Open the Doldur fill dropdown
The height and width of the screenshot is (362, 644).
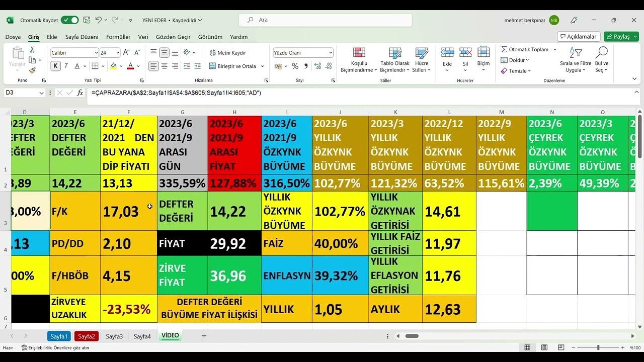515,60
